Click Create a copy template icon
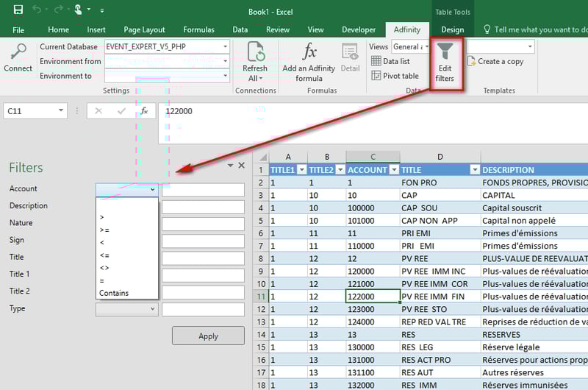This screenshot has height=390, width=588. pos(471,62)
